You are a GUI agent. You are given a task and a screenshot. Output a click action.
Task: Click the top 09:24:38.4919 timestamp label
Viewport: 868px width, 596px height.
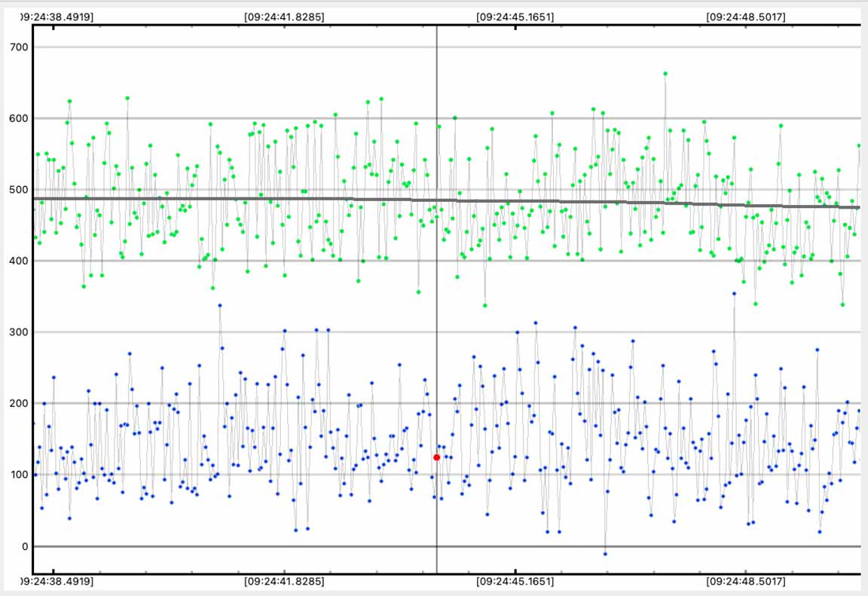click(x=55, y=16)
